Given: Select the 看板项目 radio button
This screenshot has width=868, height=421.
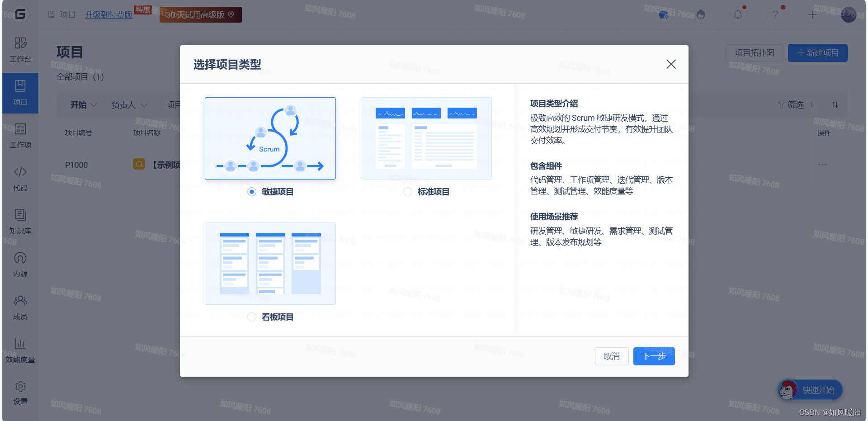Looking at the screenshot, I should click(x=252, y=317).
